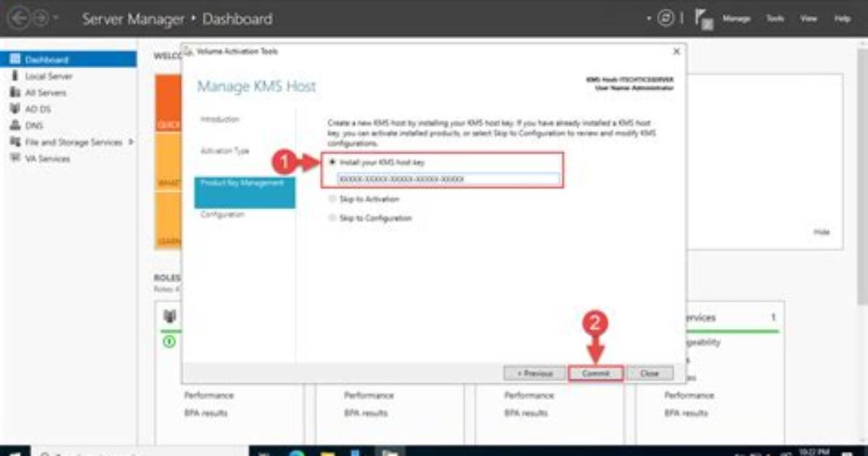This screenshot has width=868, height=456.
Task: Select Install your KMS host key option
Action: pos(332,163)
